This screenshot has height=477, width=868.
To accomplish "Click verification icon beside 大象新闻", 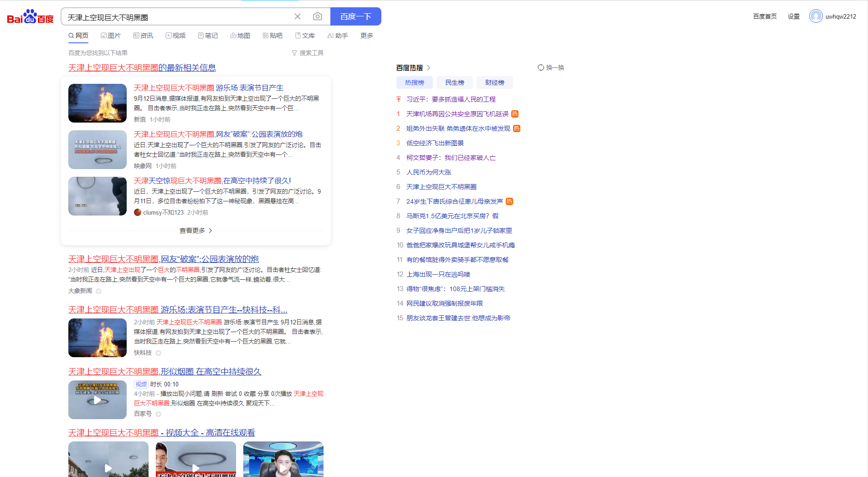I will click(99, 291).
